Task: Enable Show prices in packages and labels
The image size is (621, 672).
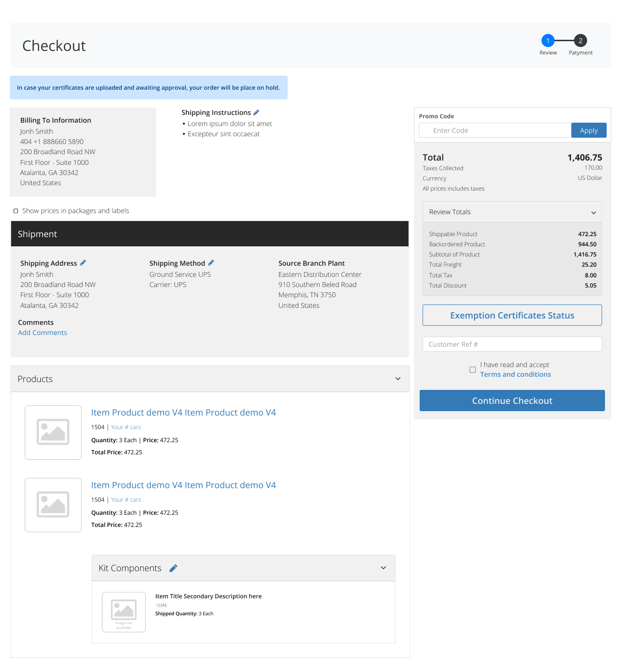Action: (16, 211)
